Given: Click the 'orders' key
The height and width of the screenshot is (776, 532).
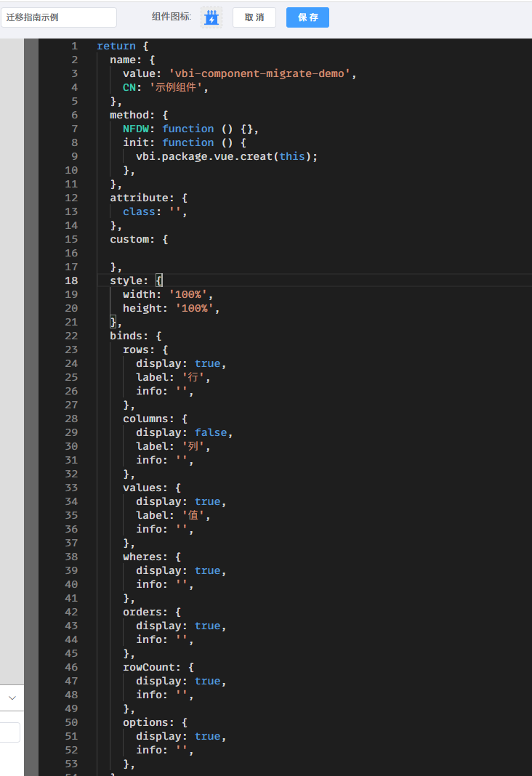Looking at the screenshot, I should [142, 613].
